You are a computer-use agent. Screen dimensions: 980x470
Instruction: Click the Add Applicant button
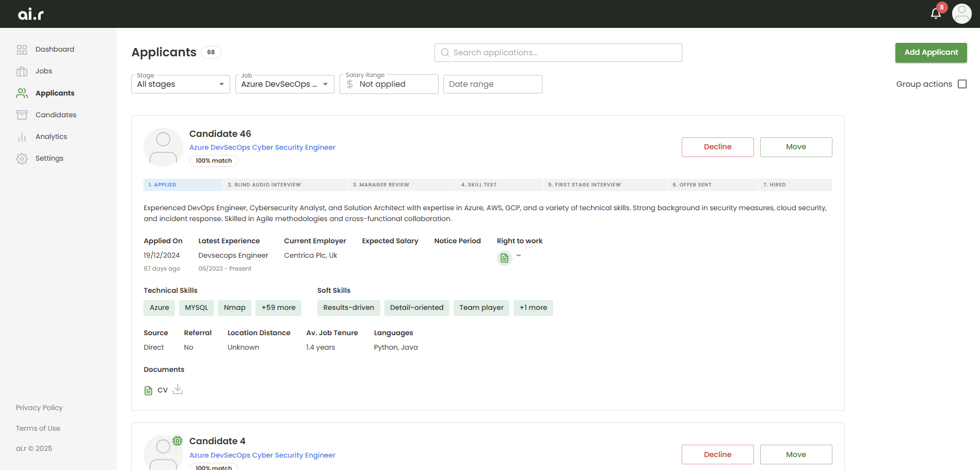930,52
